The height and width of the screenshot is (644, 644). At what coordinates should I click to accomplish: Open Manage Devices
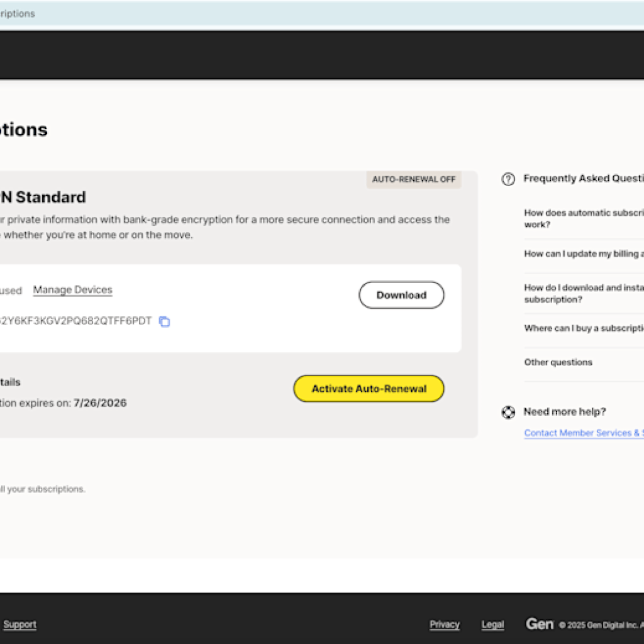tap(72, 289)
